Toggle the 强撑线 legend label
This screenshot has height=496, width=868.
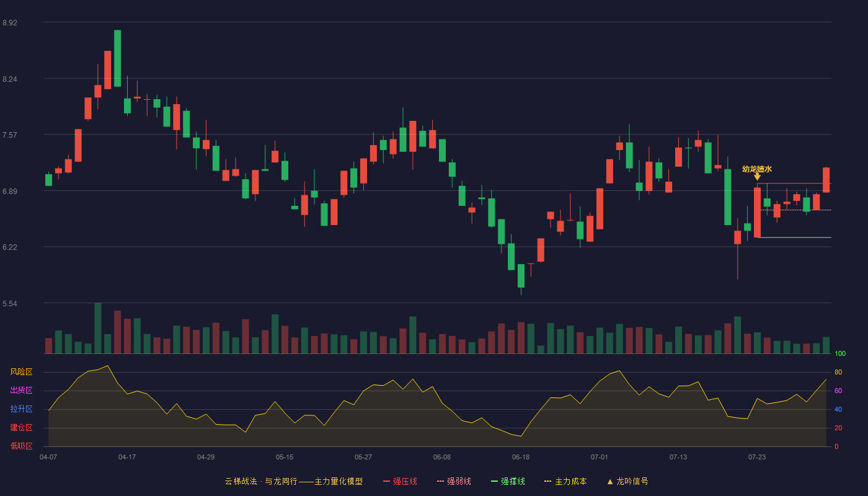[x=513, y=481]
